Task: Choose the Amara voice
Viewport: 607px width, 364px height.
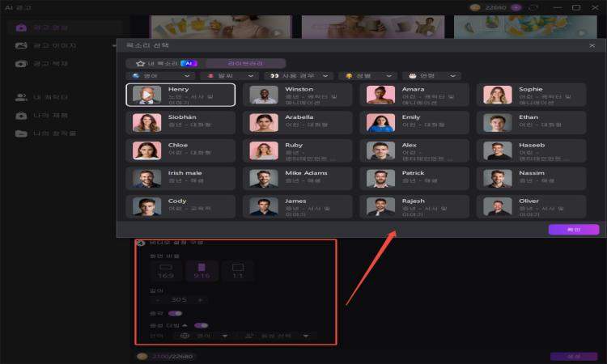Action: click(x=414, y=95)
